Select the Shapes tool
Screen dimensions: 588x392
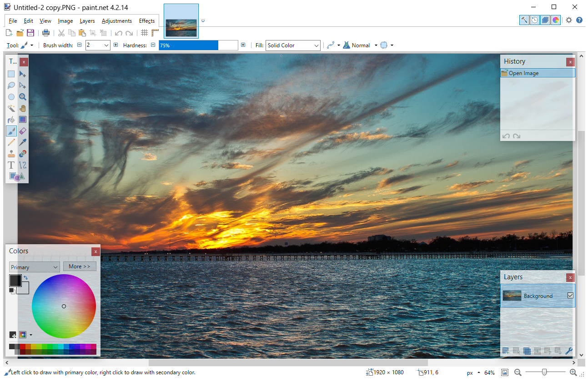click(x=17, y=176)
